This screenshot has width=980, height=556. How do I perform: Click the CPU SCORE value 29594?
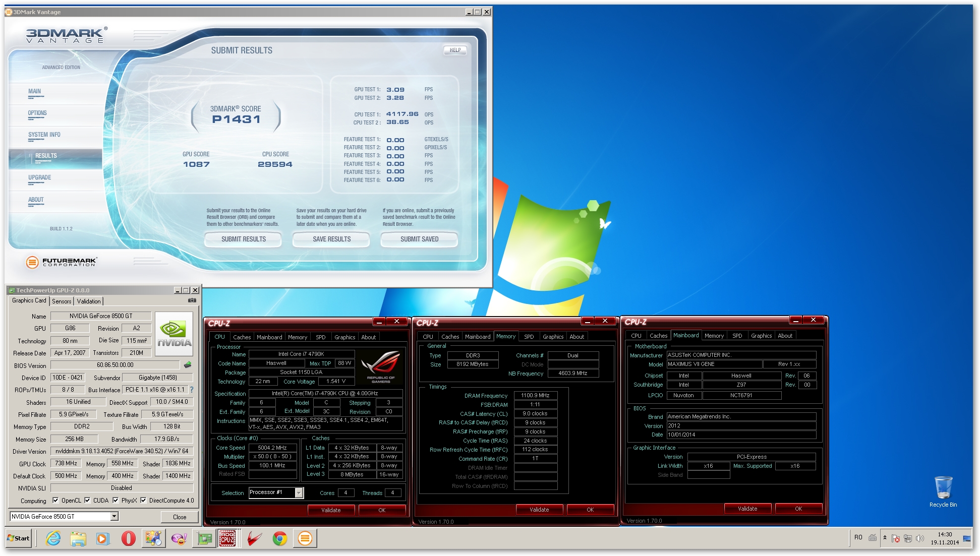pos(275,164)
